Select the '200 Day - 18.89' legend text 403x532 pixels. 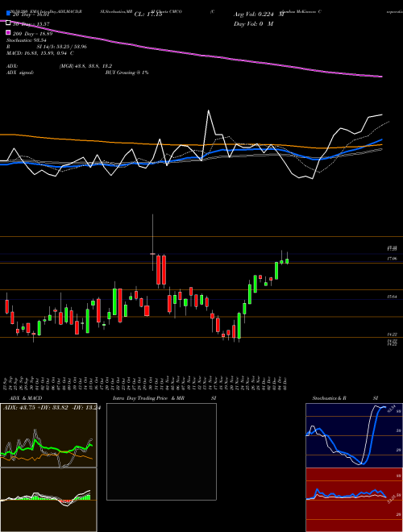[32, 34]
